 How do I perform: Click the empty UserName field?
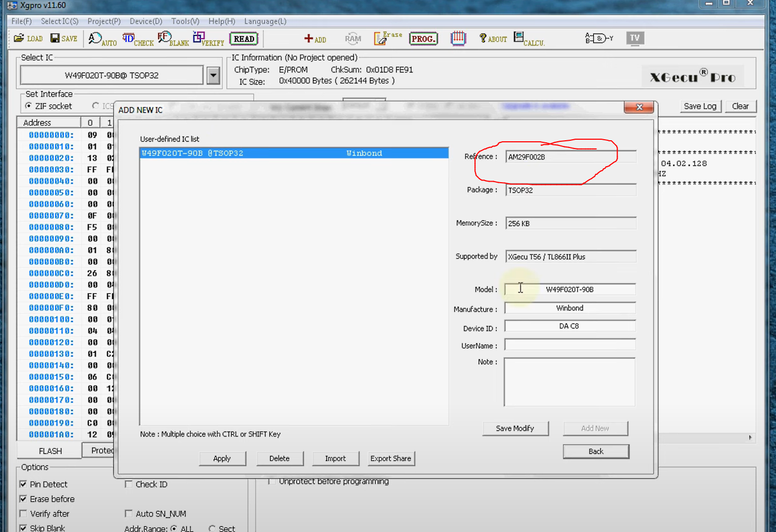point(570,345)
